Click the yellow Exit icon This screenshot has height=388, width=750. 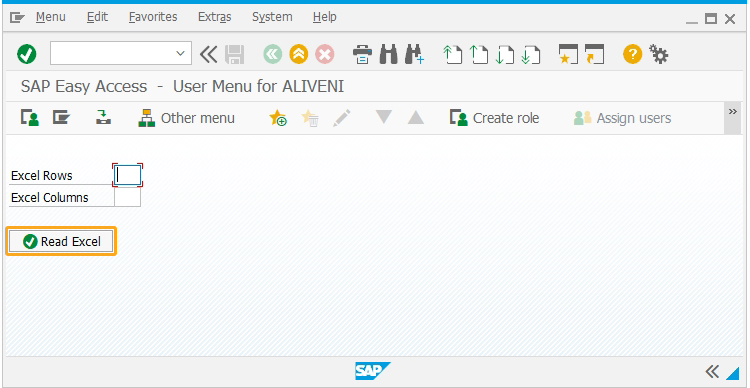[298, 55]
